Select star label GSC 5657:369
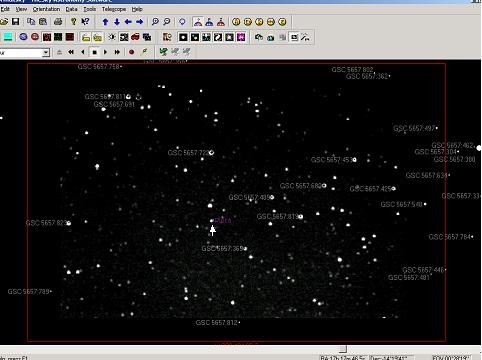The image size is (482, 360). (222, 249)
